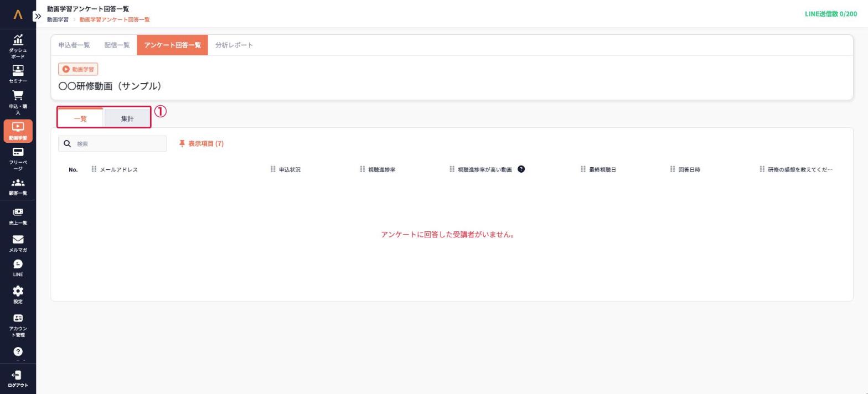Image resolution: width=868 pixels, height=394 pixels.
Task: Click the help question mark in sidebar
Action: click(18, 352)
